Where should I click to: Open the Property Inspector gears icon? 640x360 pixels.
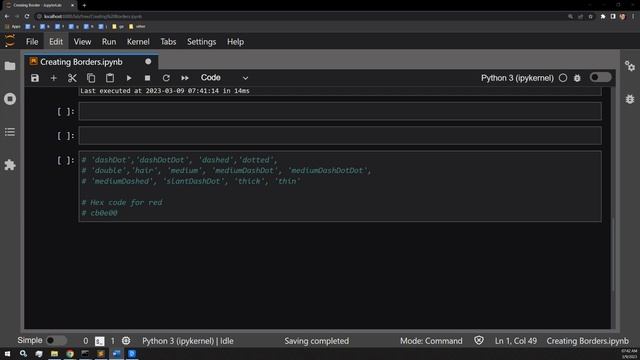630,66
